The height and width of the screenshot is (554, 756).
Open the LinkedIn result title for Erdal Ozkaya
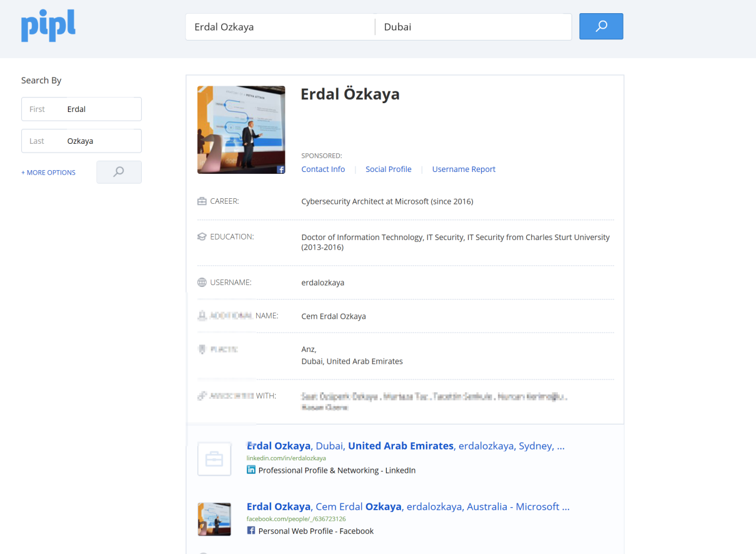[x=405, y=446]
